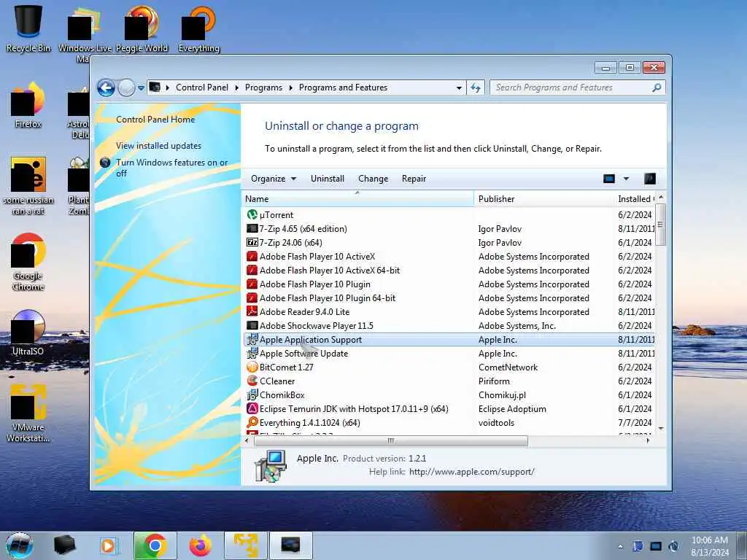The height and width of the screenshot is (560, 747).
Task: Click the BitComet 1.27 icon
Action: (252, 367)
